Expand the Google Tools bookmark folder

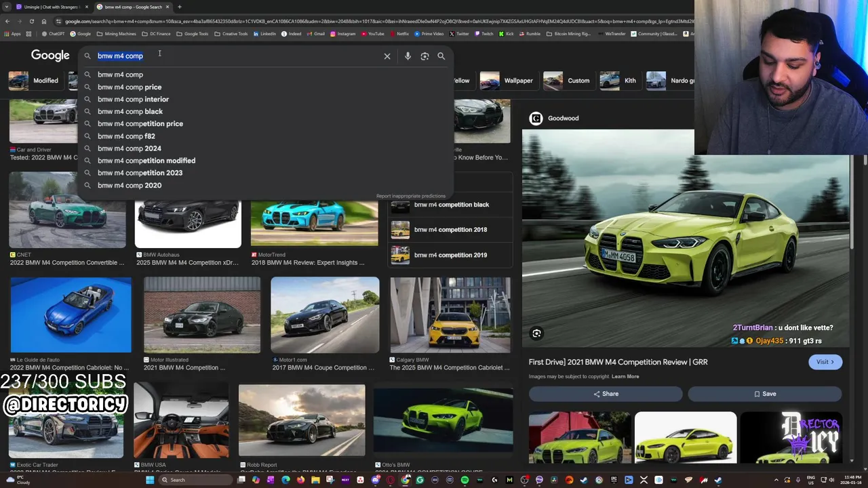pyautogui.click(x=193, y=34)
